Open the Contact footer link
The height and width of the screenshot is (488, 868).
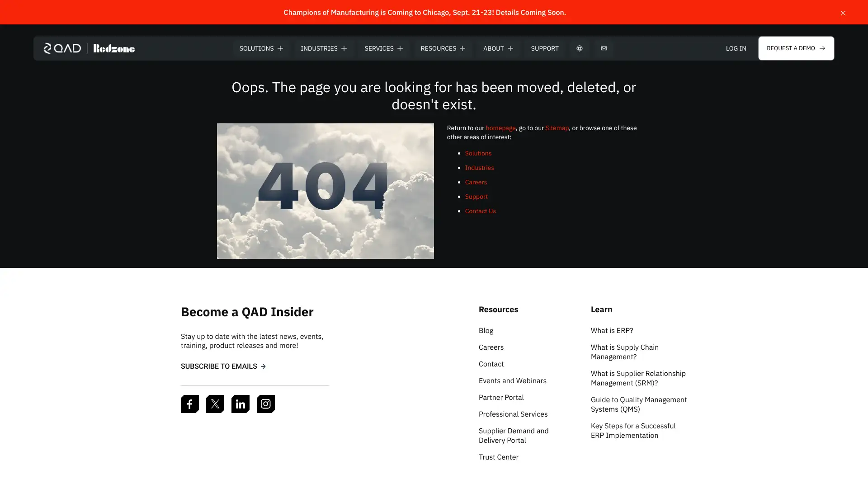click(x=491, y=364)
